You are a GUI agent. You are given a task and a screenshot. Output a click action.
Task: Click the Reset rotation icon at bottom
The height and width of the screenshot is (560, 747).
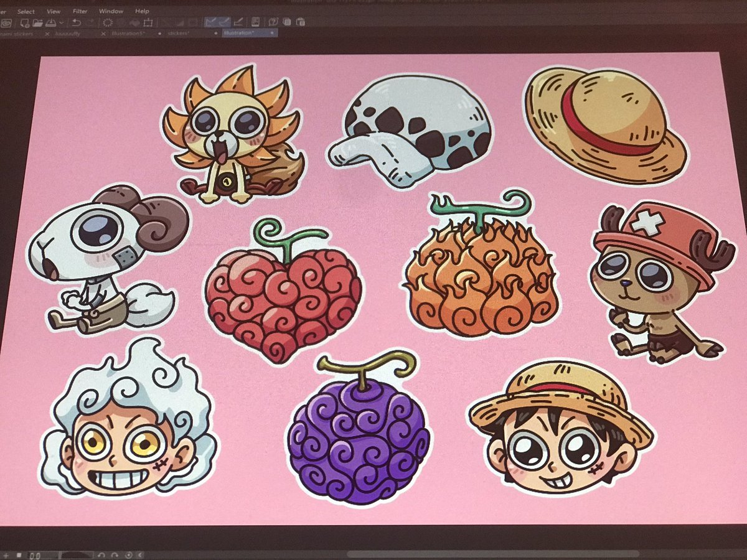coord(129,555)
